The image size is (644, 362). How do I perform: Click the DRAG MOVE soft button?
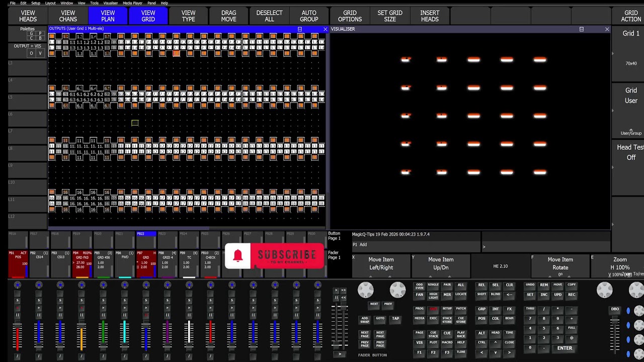click(228, 16)
